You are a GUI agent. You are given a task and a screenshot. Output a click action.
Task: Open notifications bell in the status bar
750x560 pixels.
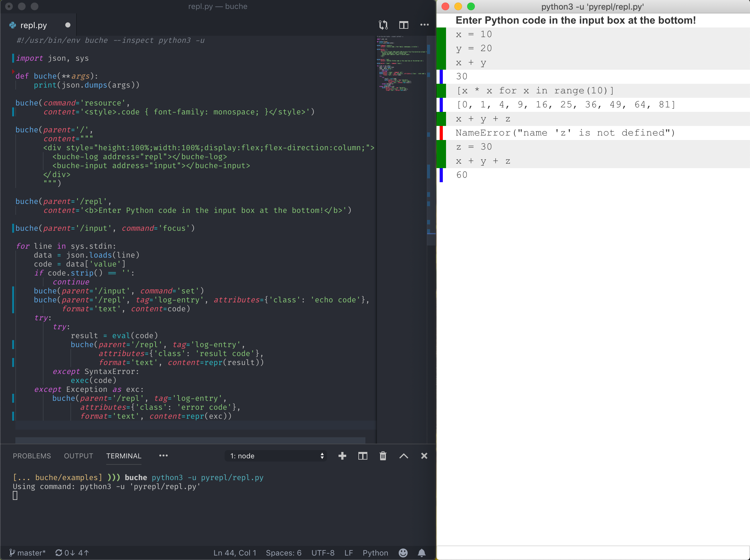421,553
